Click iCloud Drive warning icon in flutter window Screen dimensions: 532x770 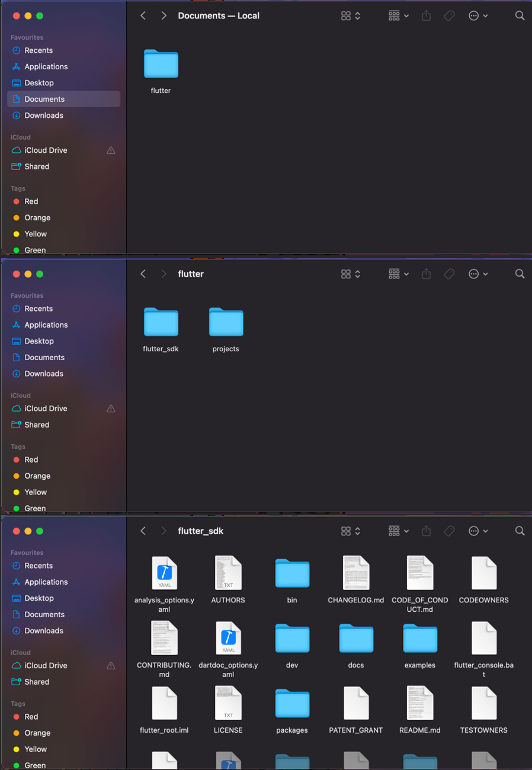pos(111,409)
